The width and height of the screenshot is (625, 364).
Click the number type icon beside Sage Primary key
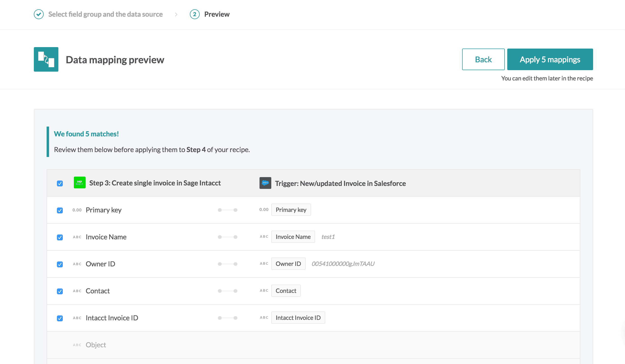tap(77, 210)
